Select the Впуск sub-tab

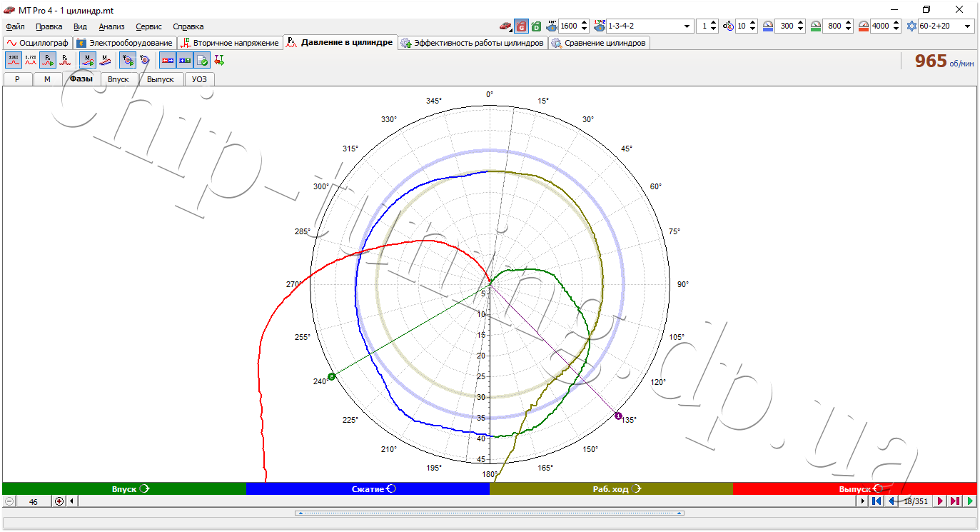[x=118, y=79]
